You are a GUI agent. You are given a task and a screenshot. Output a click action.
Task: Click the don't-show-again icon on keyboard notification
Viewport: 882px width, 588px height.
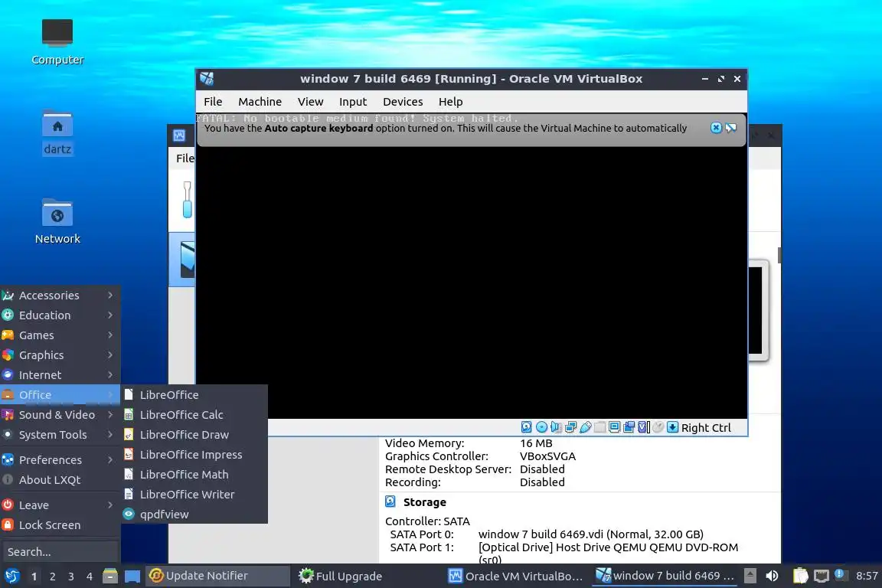coord(730,128)
